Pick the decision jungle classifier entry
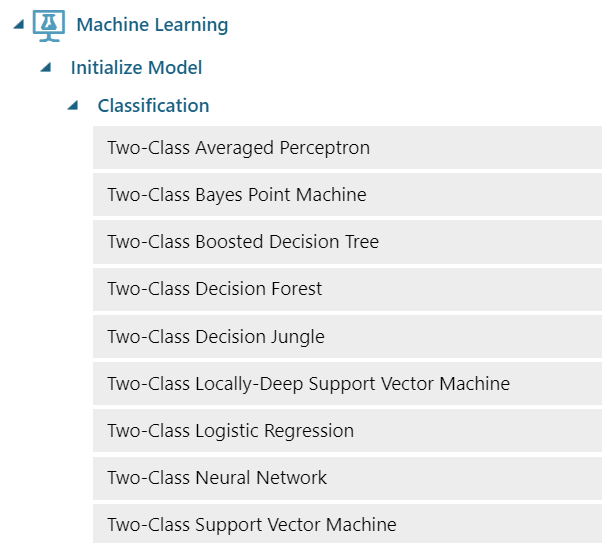 [x=216, y=337]
